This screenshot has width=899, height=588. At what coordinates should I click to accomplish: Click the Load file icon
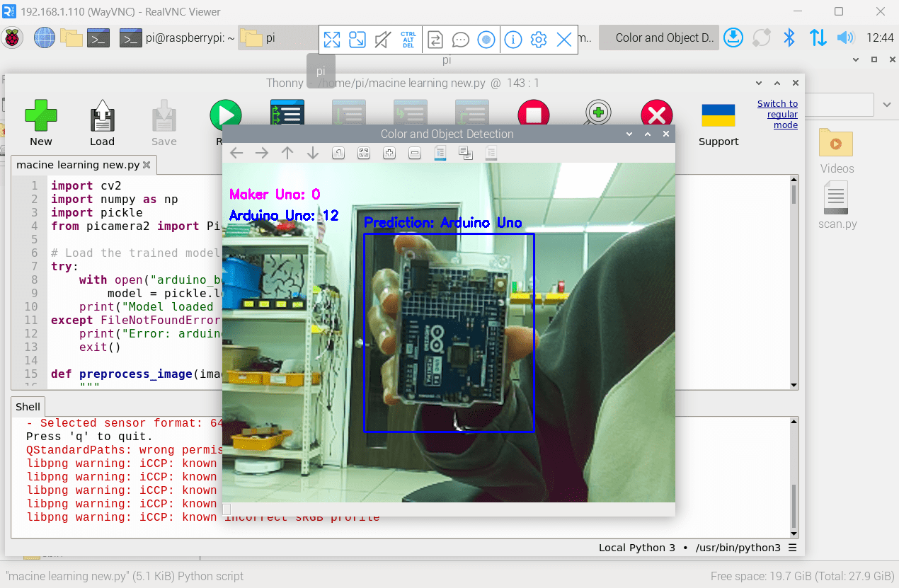pos(102,116)
